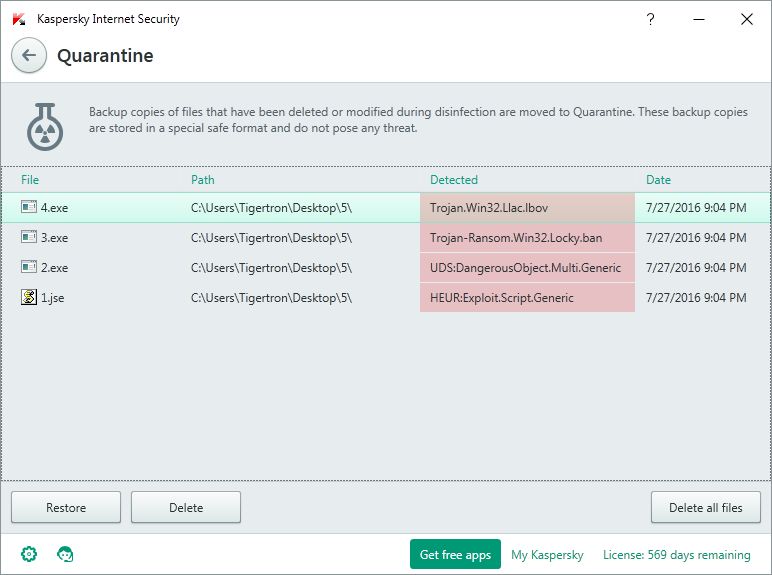Open help via the question mark icon
772x575 pixels.
tap(650, 19)
